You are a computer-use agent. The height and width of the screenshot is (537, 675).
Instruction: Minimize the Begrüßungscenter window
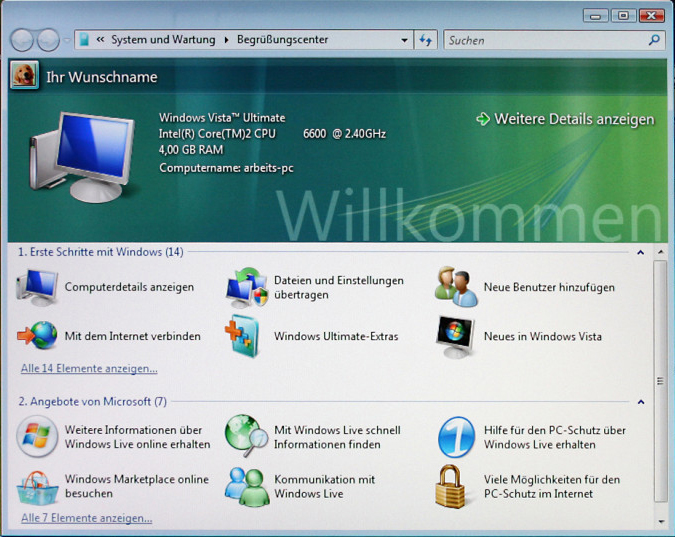pyautogui.click(x=596, y=16)
